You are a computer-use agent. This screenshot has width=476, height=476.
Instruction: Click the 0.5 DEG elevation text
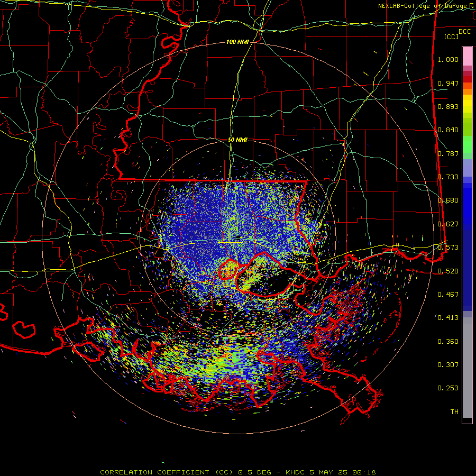coord(257,472)
